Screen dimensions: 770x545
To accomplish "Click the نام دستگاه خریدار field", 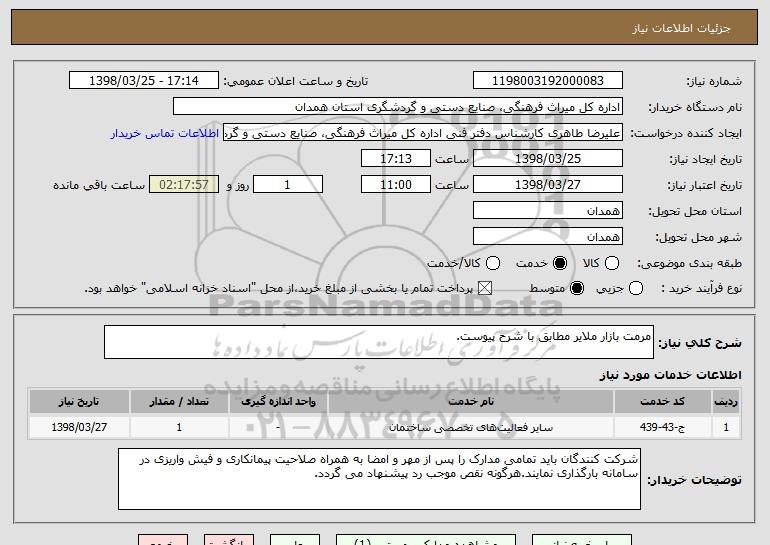I will point(398,107).
